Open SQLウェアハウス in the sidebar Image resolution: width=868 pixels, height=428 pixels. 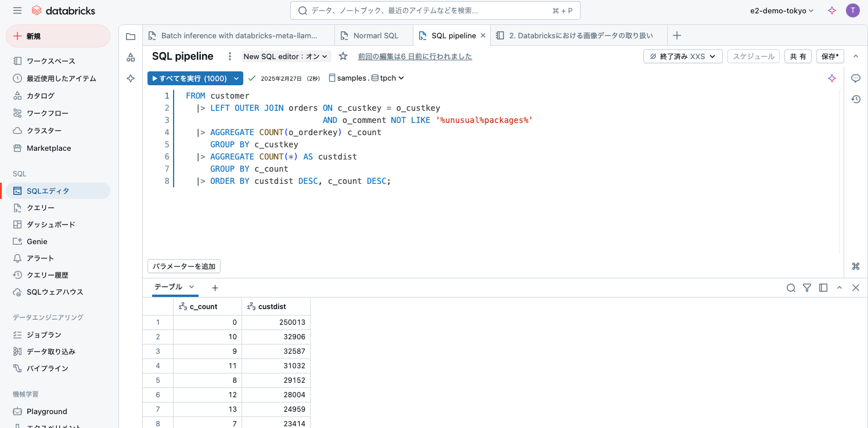(58, 292)
